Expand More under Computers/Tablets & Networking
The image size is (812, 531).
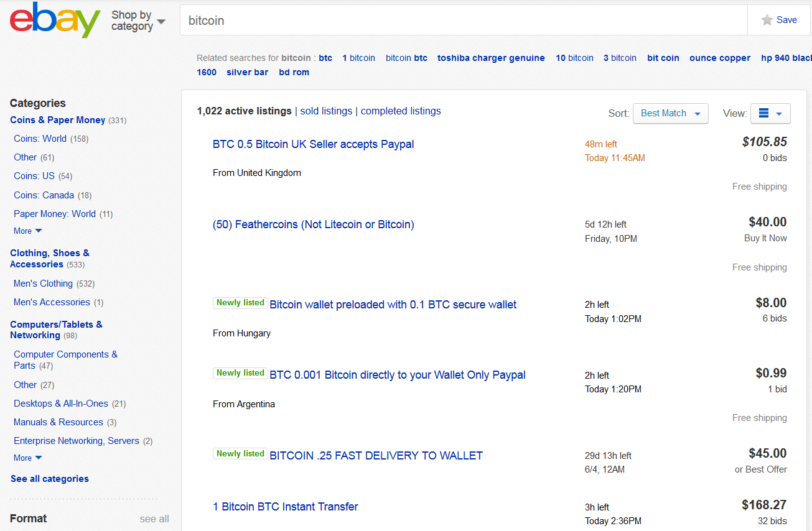click(x=28, y=458)
